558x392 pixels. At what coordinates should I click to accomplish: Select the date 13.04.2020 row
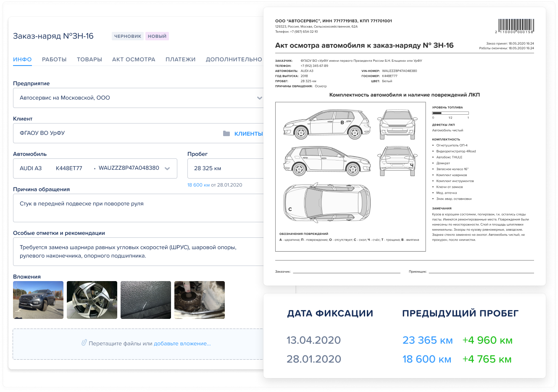313,340
